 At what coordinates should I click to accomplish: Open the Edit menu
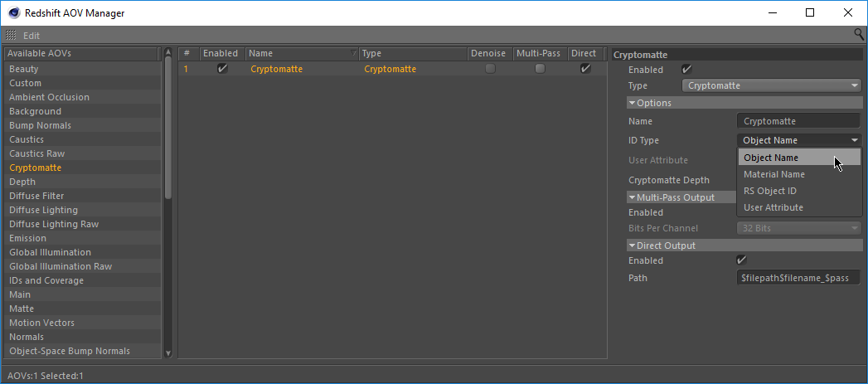(x=32, y=36)
